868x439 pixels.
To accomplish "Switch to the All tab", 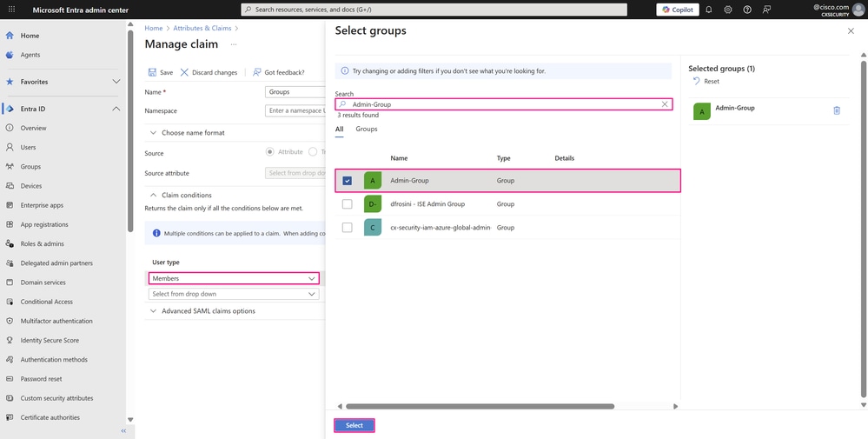I will pos(340,129).
